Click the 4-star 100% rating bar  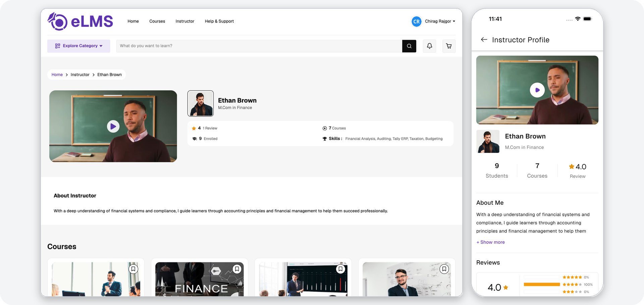[x=542, y=285]
